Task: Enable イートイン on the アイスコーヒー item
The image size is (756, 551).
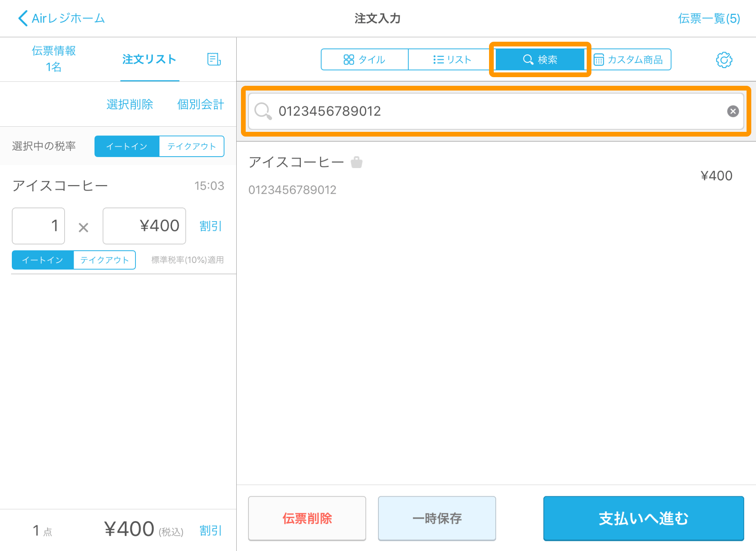Action: click(x=42, y=260)
